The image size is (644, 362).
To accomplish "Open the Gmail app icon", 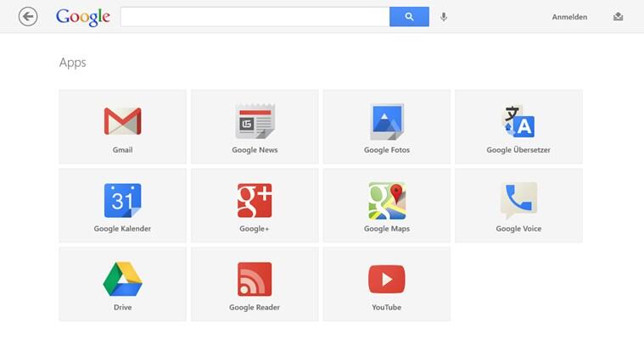I will tap(122, 121).
